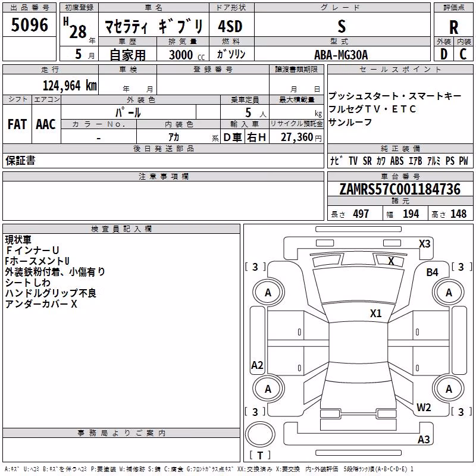
Task: Click inspector note FインナーU
Action: pos(32,250)
